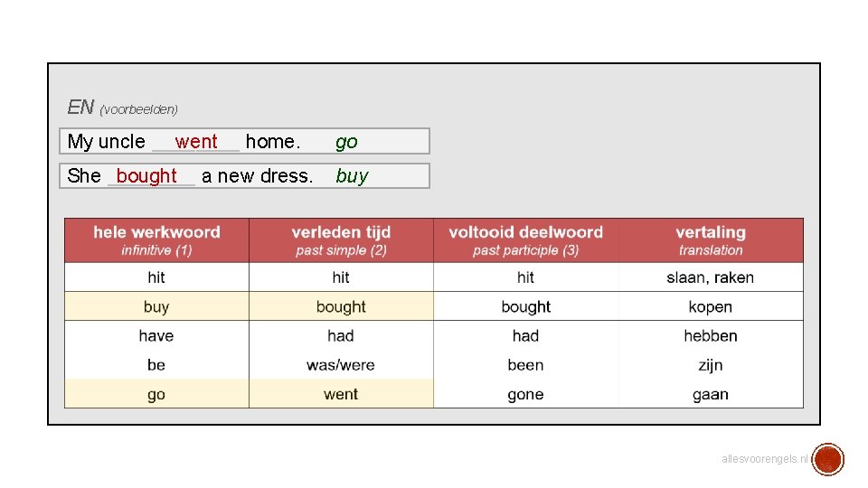Click the "vertaling" column header

click(x=711, y=240)
